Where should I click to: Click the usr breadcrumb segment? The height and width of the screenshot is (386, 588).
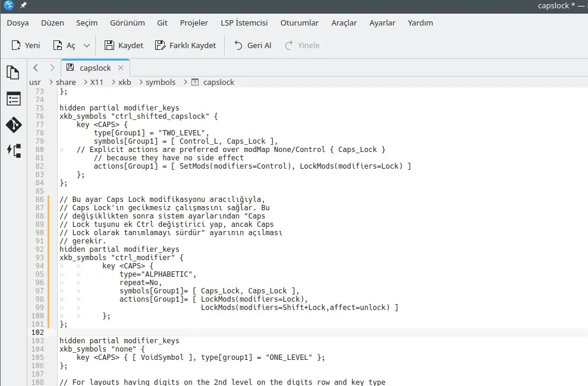[35, 83]
